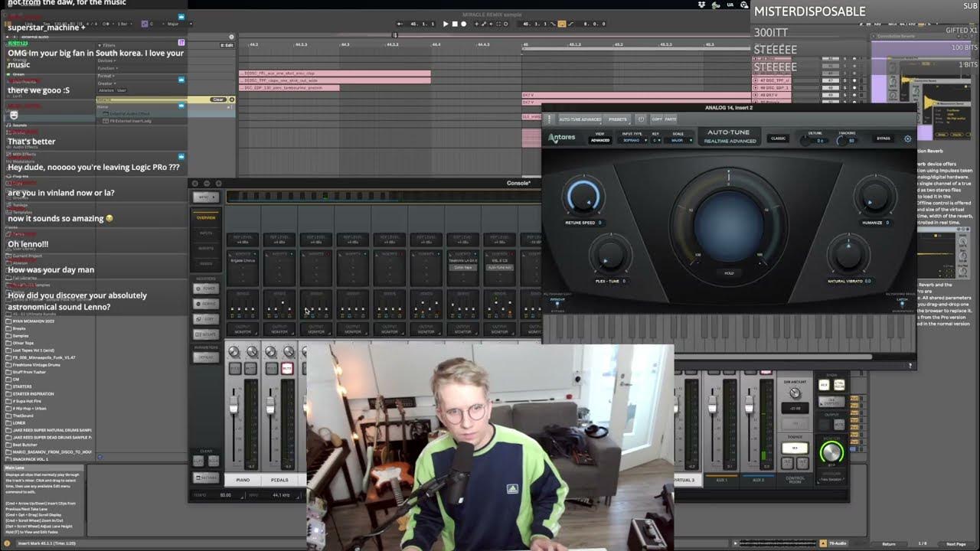
Task: Open the SSL E CS insert slot
Action: pos(499,261)
